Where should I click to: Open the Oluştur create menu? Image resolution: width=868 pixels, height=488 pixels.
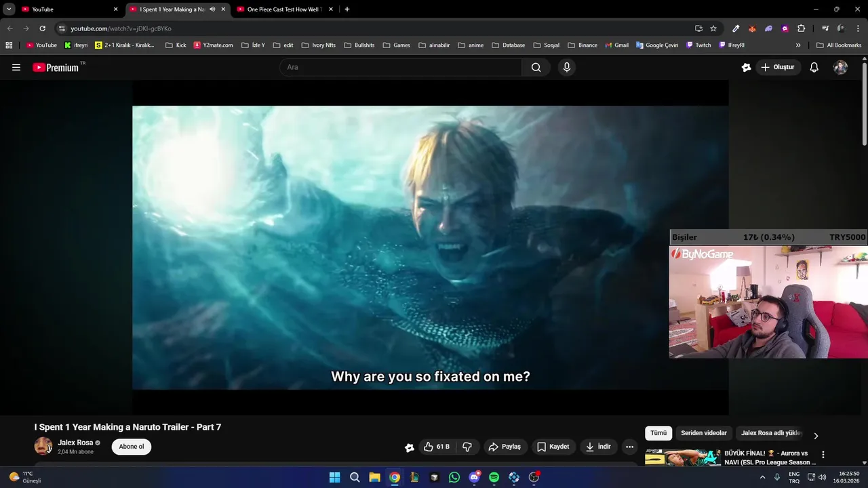point(777,67)
